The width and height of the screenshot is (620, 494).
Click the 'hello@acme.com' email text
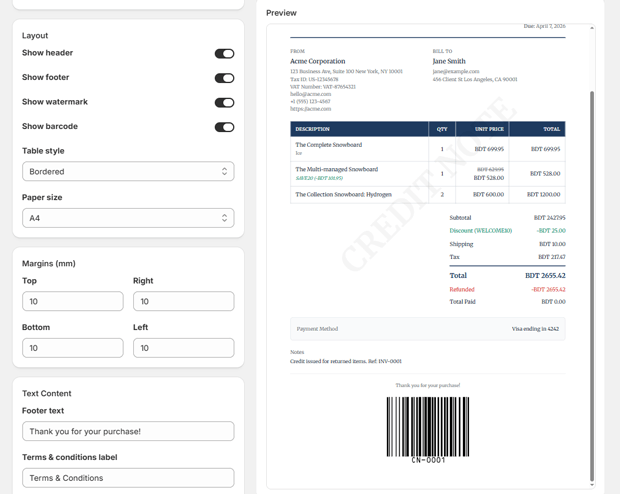point(310,94)
